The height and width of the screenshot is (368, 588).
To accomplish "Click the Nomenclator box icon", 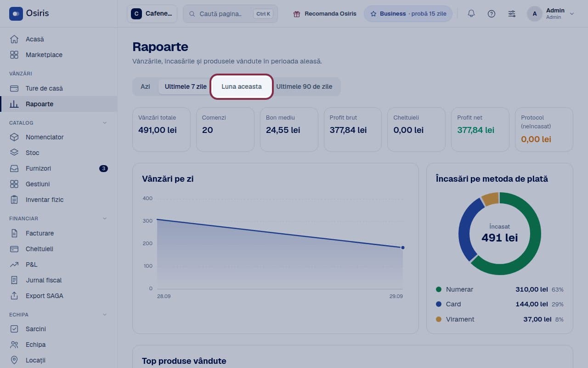I will coord(14,137).
